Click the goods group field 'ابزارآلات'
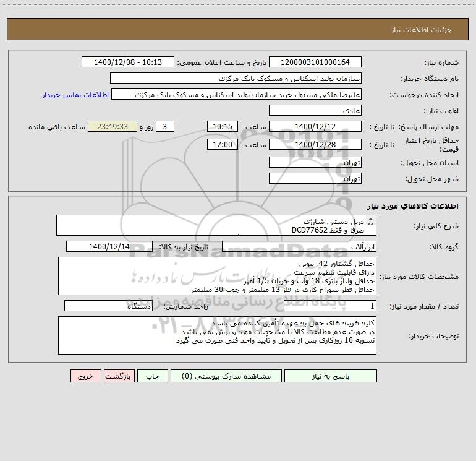 [x=299, y=246]
